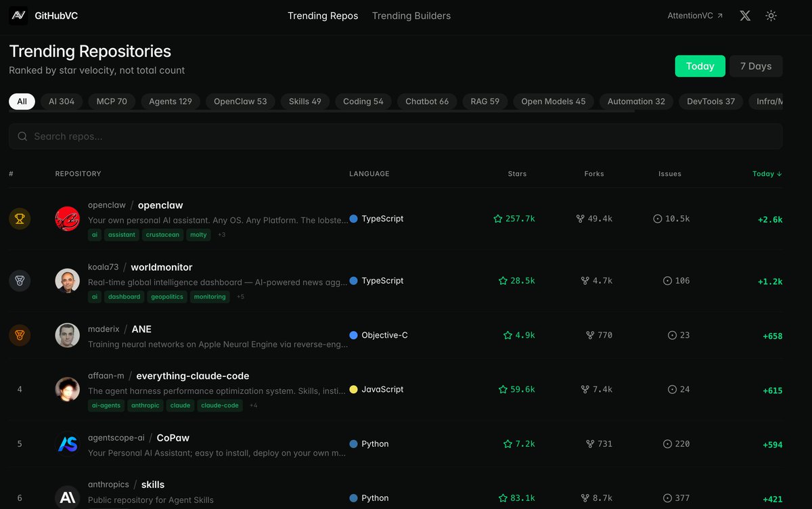Open the everything-claude-code repository

point(193,376)
